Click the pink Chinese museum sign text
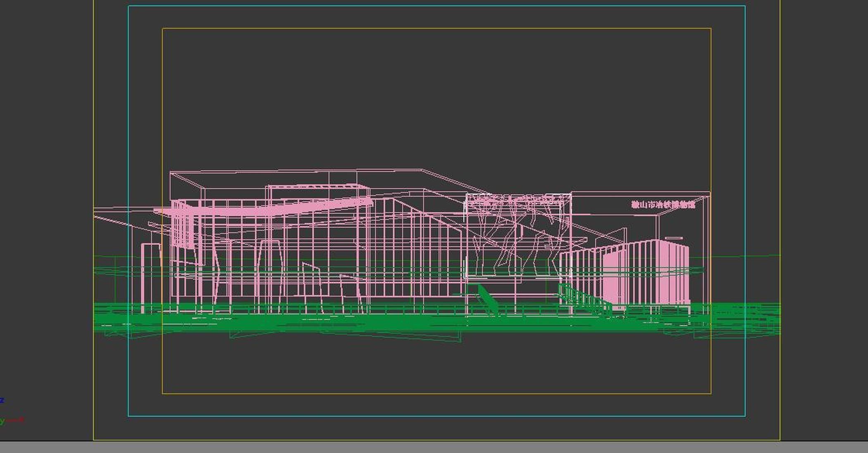This screenshot has width=868, height=453. [663, 205]
